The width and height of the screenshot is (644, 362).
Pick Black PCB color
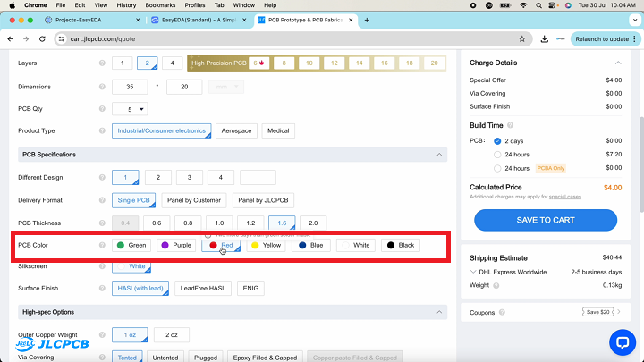401,245
